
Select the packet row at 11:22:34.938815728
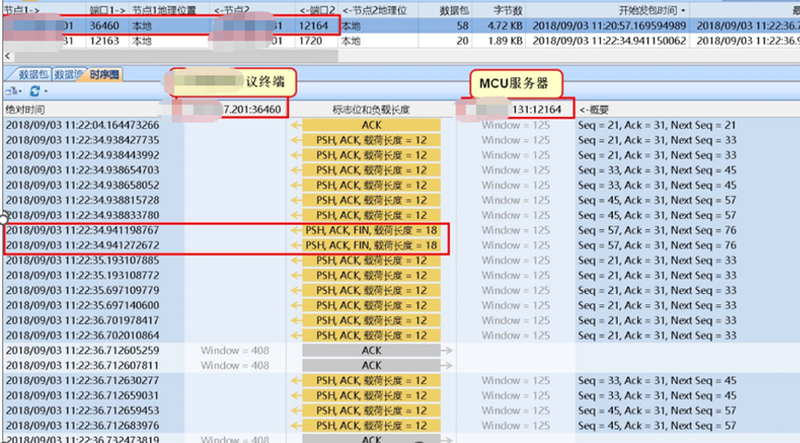pos(400,200)
